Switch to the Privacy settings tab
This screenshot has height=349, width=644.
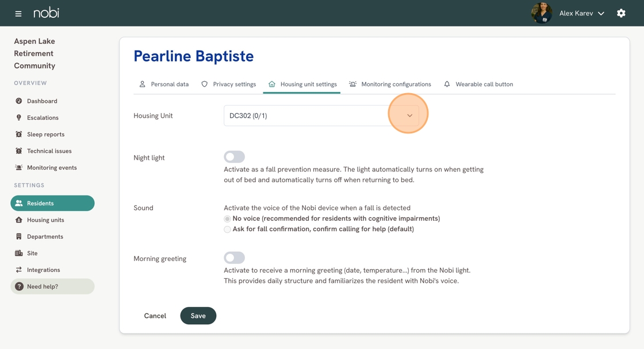(x=228, y=84)
